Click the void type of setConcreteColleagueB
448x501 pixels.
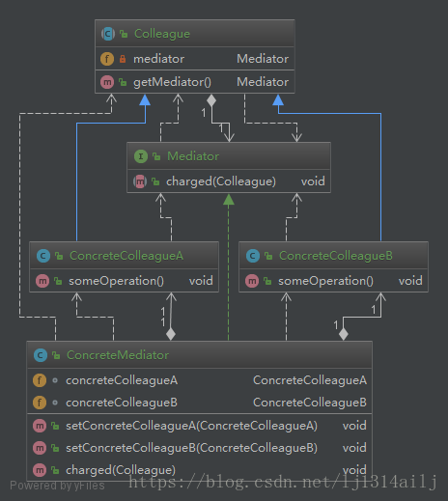tap(354, 448)
